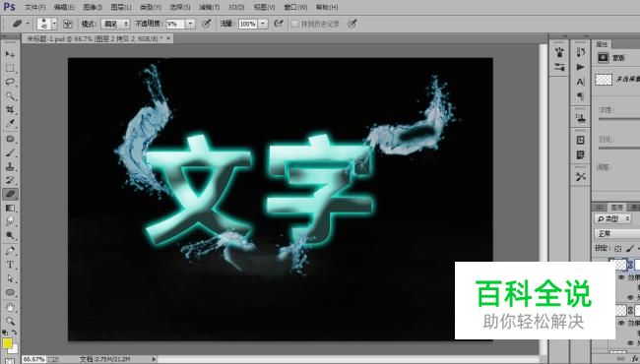Toggle effects visibility eye on top layer
The image size is (640, 364).
pyautogui.click(x=621, y=277)
